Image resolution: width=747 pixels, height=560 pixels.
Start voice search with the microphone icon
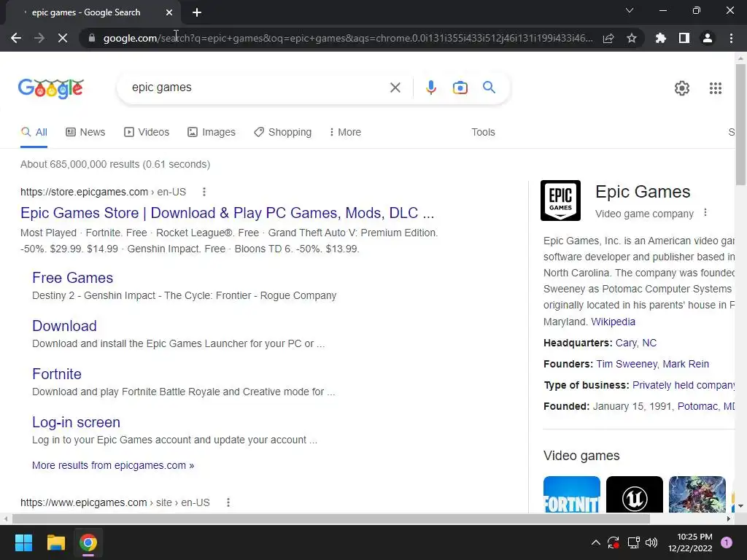point(431,87)
